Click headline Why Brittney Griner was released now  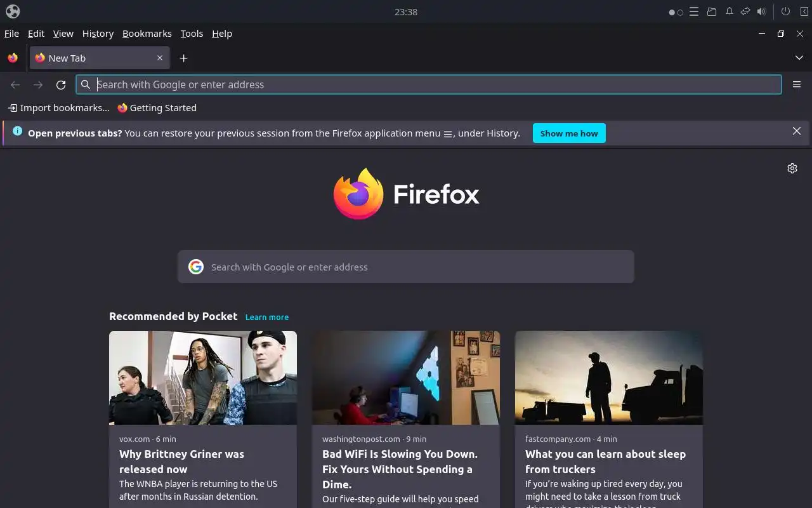pos(181,462)
